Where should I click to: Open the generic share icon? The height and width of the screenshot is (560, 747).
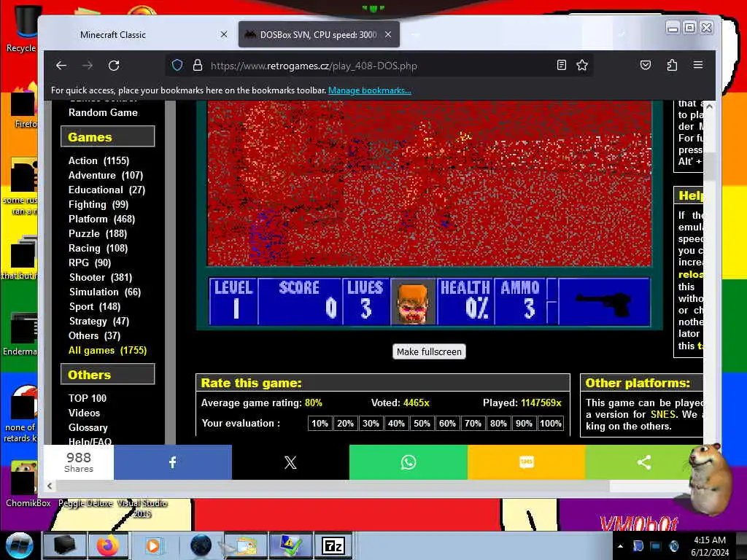click(643, 462)
